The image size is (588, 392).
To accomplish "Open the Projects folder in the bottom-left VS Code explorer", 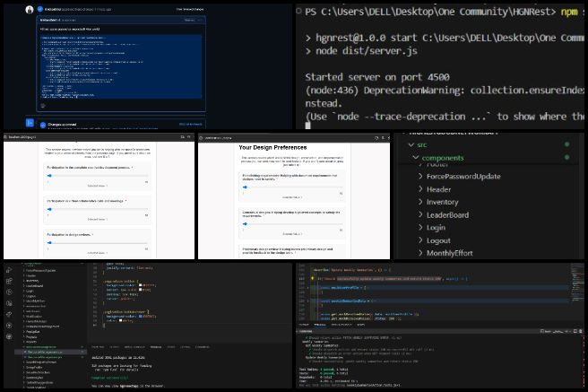I will (31, 337).
